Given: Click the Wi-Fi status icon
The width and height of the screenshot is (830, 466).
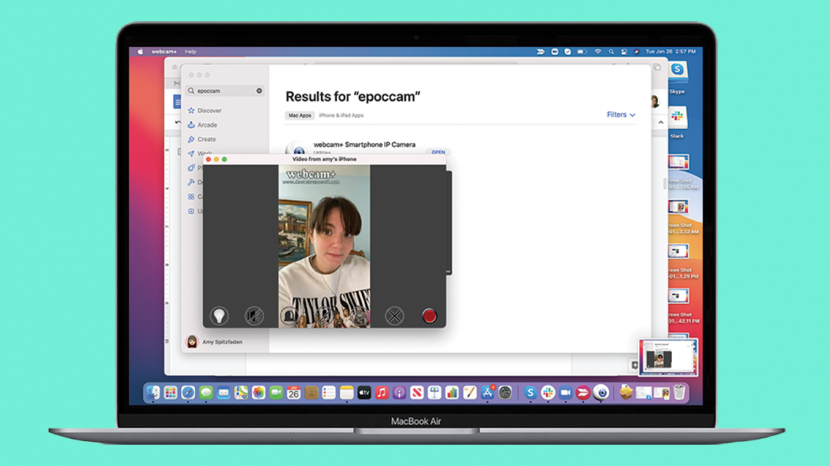Looking at the screenshot, I should (x=598, y=51).
